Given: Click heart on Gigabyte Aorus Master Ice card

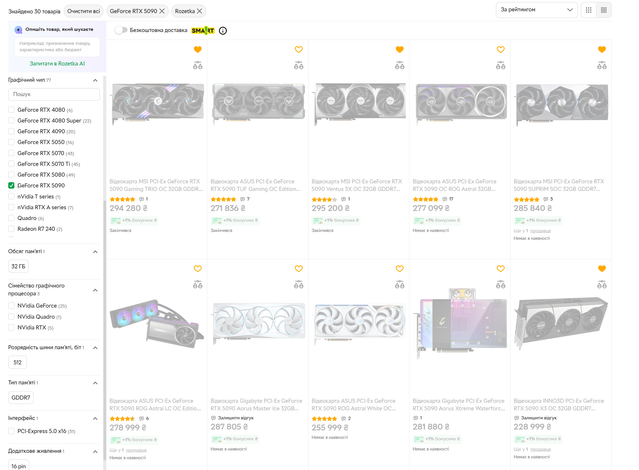Looking at the screenshot, I should click(299, 269).
